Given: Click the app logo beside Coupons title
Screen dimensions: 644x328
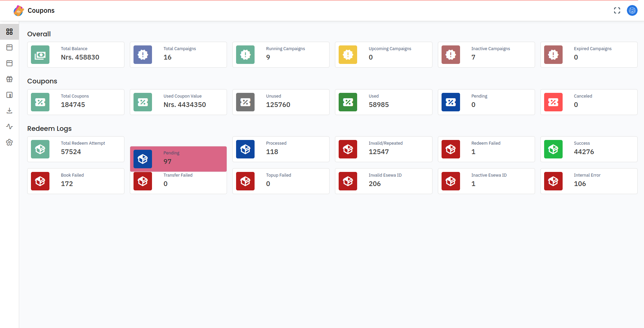Looking at the screenshot, I should click(18, 11).
